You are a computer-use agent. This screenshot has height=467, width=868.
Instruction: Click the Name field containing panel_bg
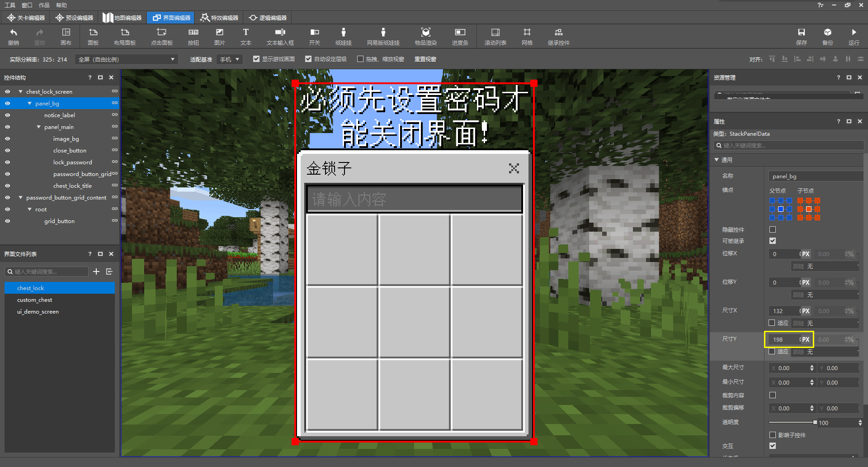[x=816, y=176]
